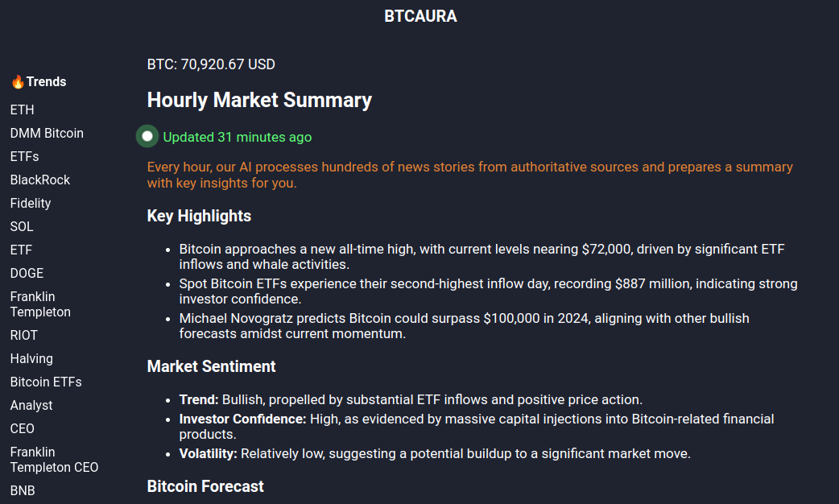The height and width of the screenshot is (504, 839).
Task: Select Bitcoin ETFs trend link
Action: pos(46,382)
